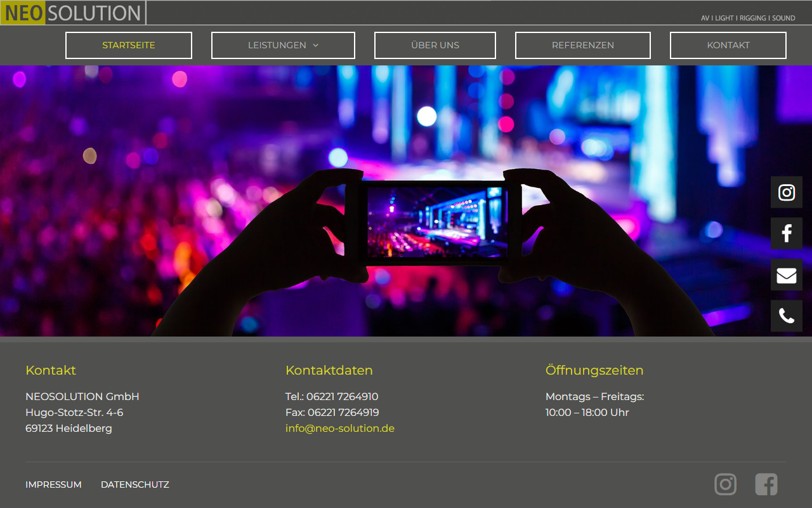The width and height of the screenshot is (812, 508).
Task: Go to the Startseite menu item
Action: pos(129,45)
